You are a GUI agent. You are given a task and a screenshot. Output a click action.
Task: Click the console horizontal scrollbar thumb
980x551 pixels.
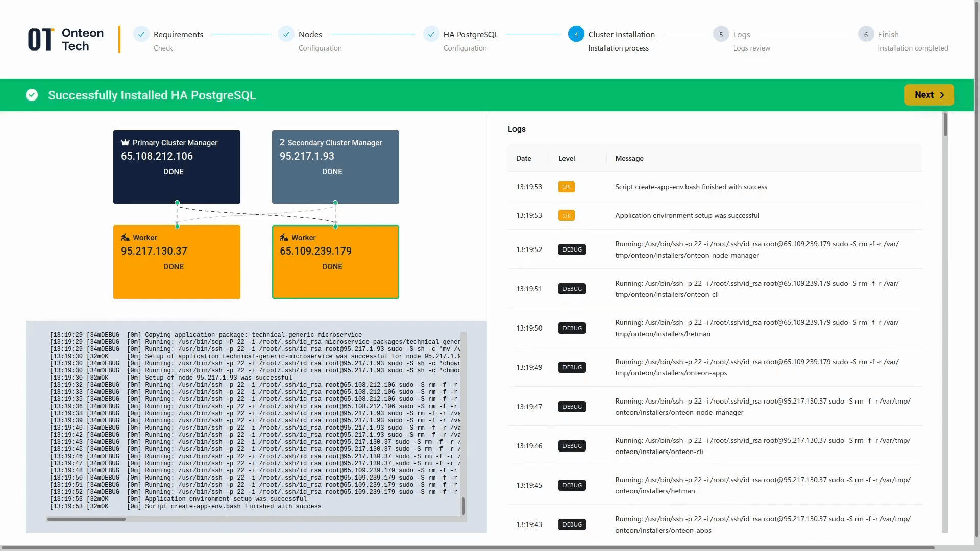tap(86, 519)
